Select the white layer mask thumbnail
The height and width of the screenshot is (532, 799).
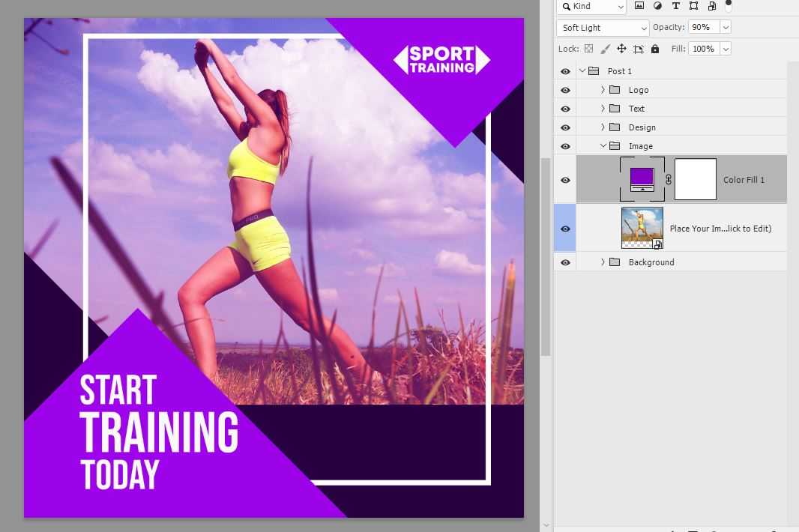(695, 179)
